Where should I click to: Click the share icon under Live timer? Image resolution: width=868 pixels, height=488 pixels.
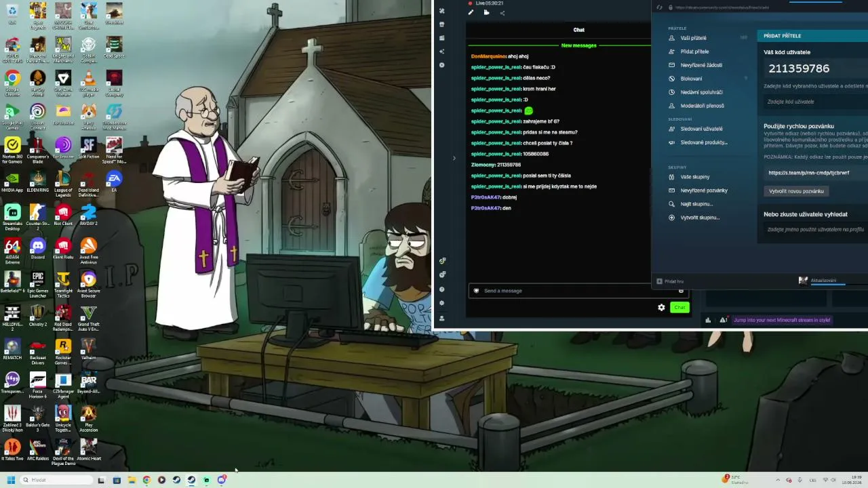pos(502,13)
